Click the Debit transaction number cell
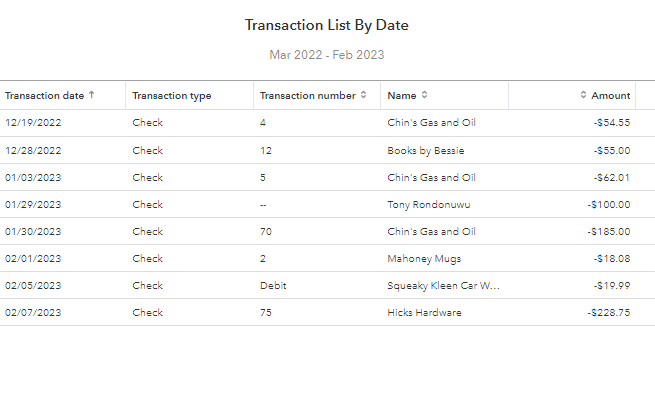The image size is (655, 413). click(x=273, y=286)
